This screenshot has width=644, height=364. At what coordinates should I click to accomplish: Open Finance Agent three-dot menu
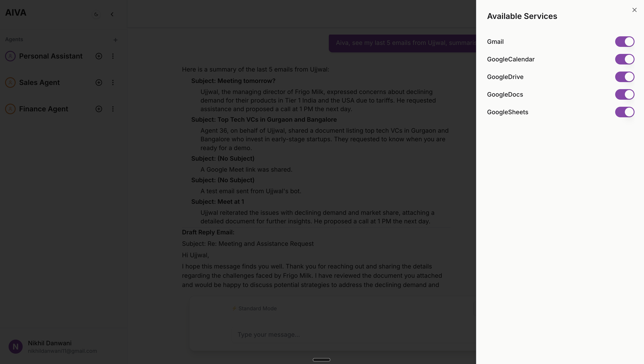coord(113,109)
